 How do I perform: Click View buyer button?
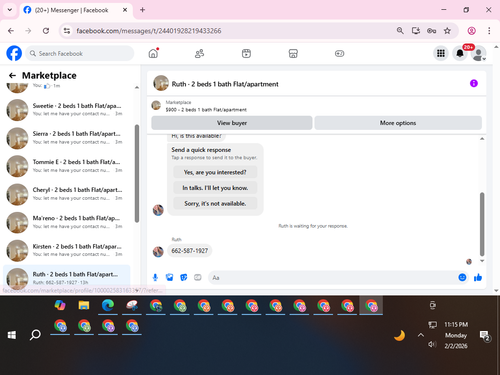point(232,123)
